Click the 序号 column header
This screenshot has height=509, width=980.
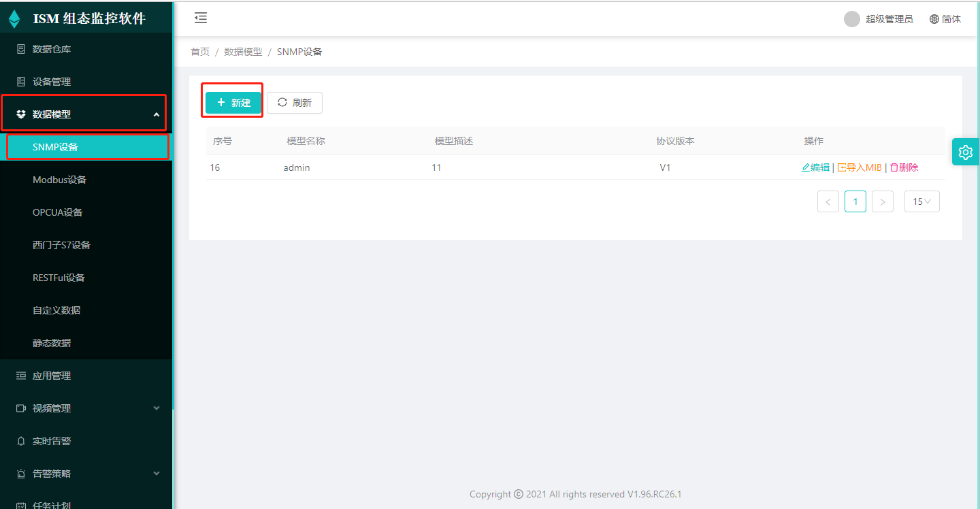coord(223,141)
